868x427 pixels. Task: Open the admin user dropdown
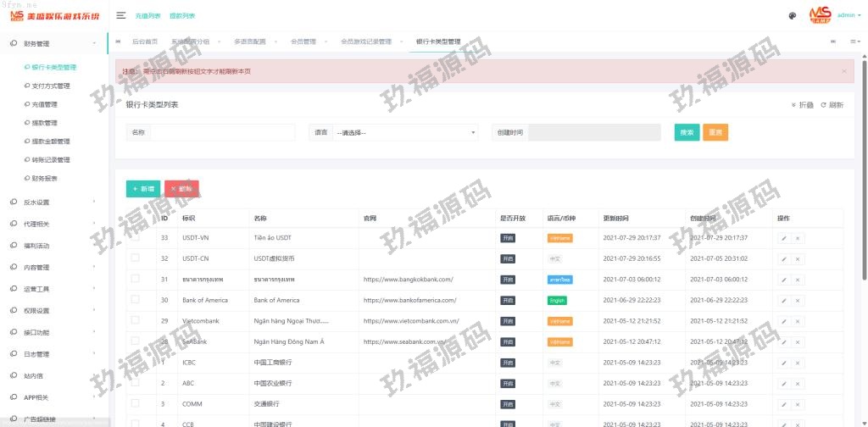coord(848,15)
